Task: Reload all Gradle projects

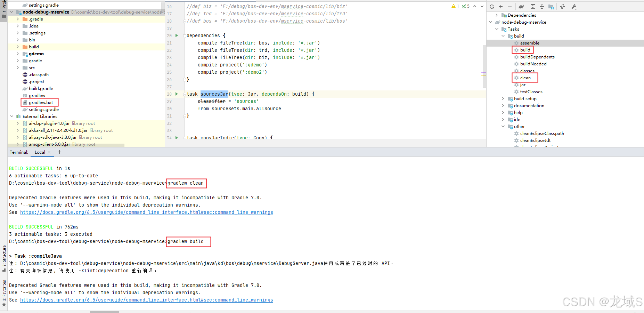Action: pos(491,6)
